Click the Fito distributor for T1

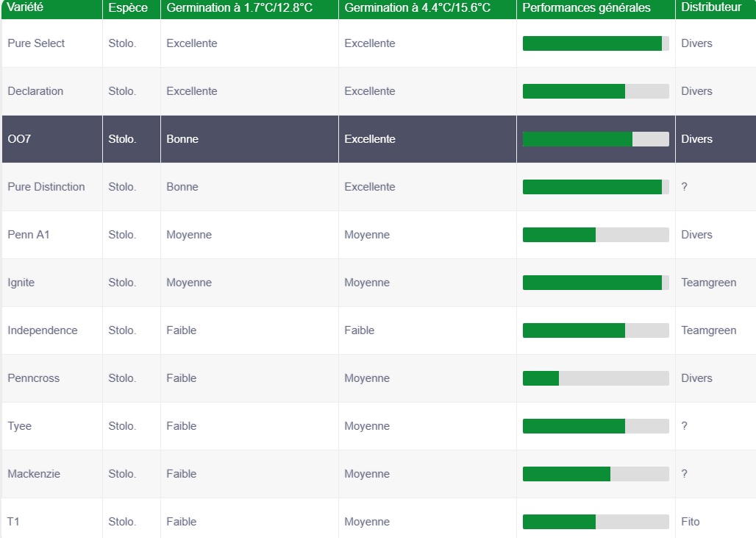tap(690, 522)
